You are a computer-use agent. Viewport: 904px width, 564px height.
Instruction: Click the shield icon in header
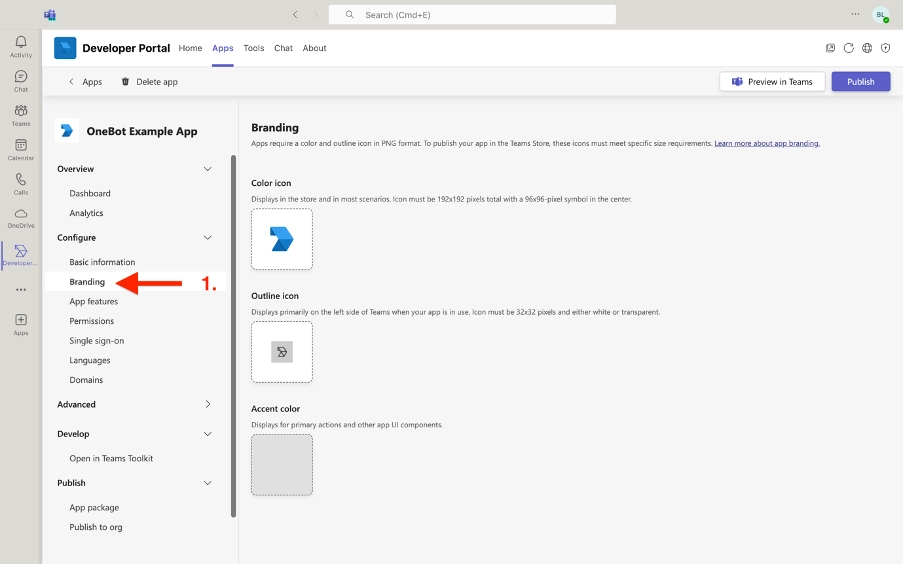coord(886,48)
